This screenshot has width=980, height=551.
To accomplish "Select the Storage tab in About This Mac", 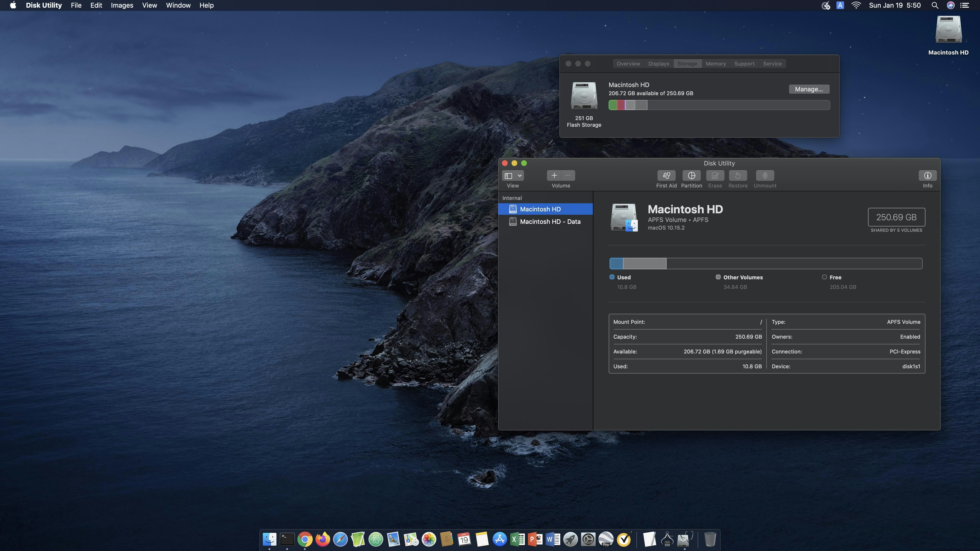I will pos(687,64).
